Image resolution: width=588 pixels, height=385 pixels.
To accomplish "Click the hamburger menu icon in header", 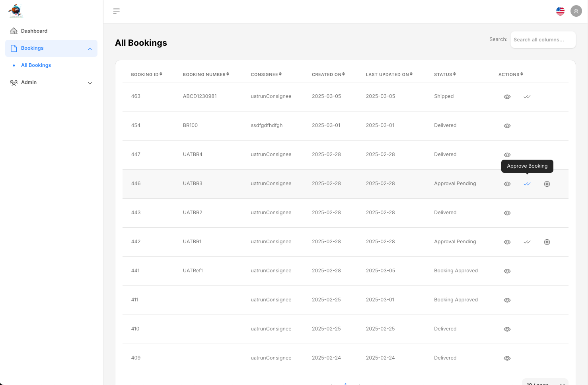I will pyautogui.click(x=116, y=11).
